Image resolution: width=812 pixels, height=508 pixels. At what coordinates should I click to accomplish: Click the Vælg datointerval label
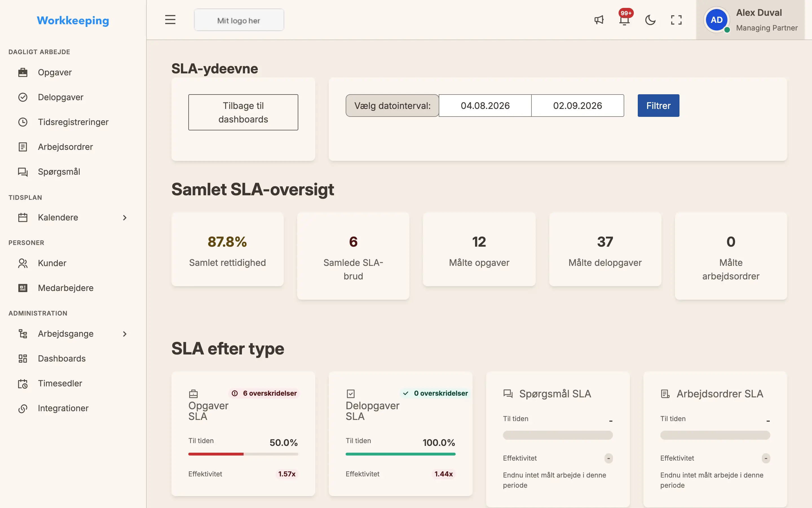click(x=392, y=106)
